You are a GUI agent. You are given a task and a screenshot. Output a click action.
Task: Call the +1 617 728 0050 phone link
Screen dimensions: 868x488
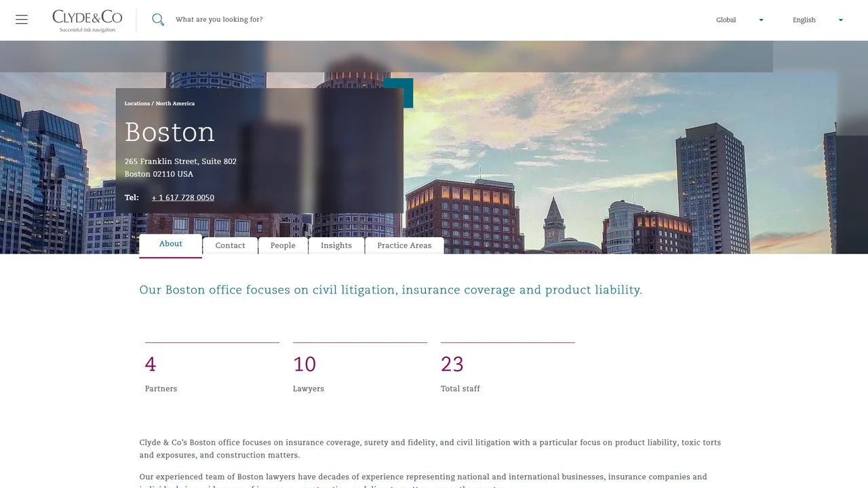point(183,198)
